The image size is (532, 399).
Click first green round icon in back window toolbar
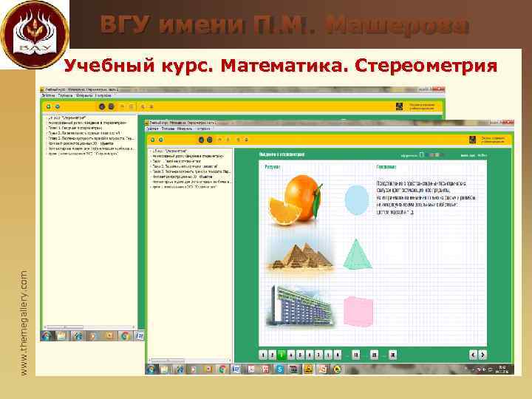[x=49, y=106]
